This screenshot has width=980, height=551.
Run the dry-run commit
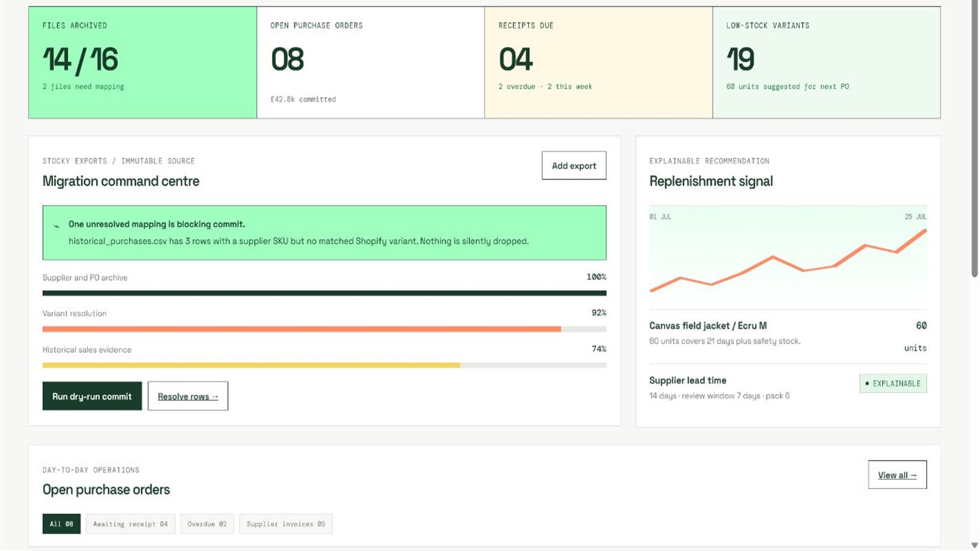click(92, 396)
